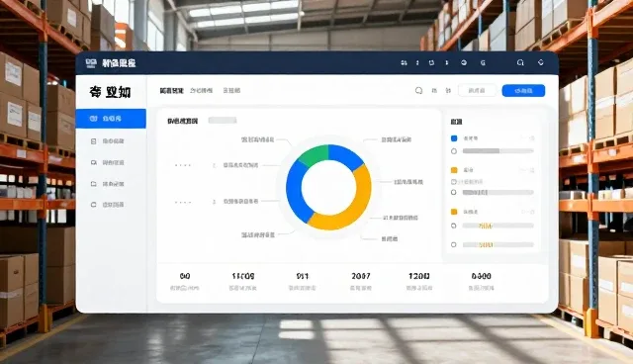Image resolution: width=633 pixels, height=364 pixels.
Task: Select the last radio circle in the legend panel
Action: 454,244
